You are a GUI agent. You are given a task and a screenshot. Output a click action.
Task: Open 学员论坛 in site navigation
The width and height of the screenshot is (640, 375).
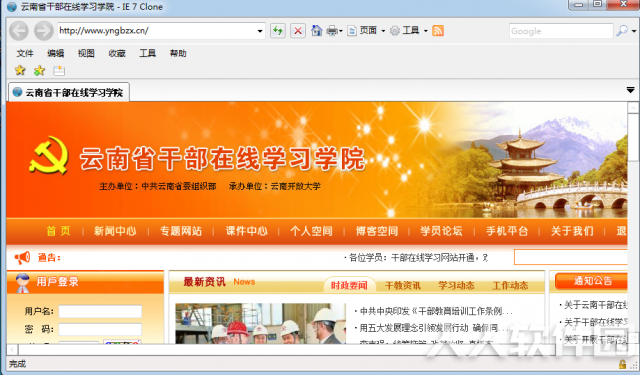pyautogui.click(x=441, y=231)
